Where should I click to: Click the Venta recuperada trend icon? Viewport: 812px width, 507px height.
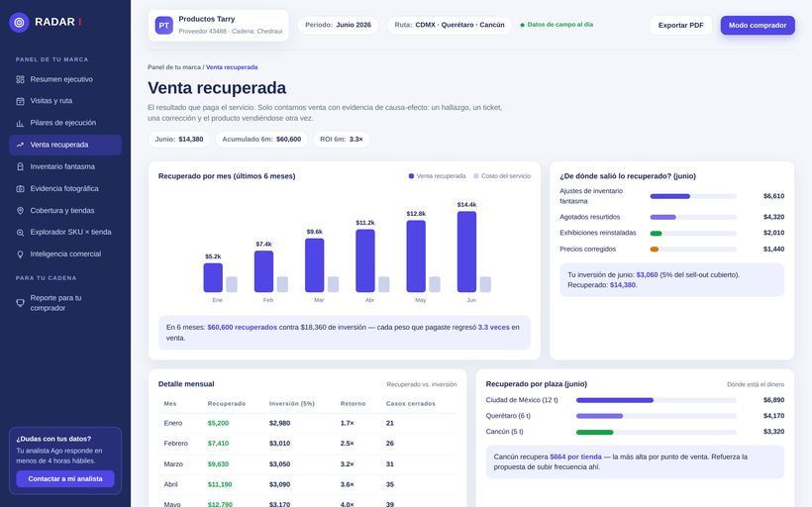[x=20, y=145]
